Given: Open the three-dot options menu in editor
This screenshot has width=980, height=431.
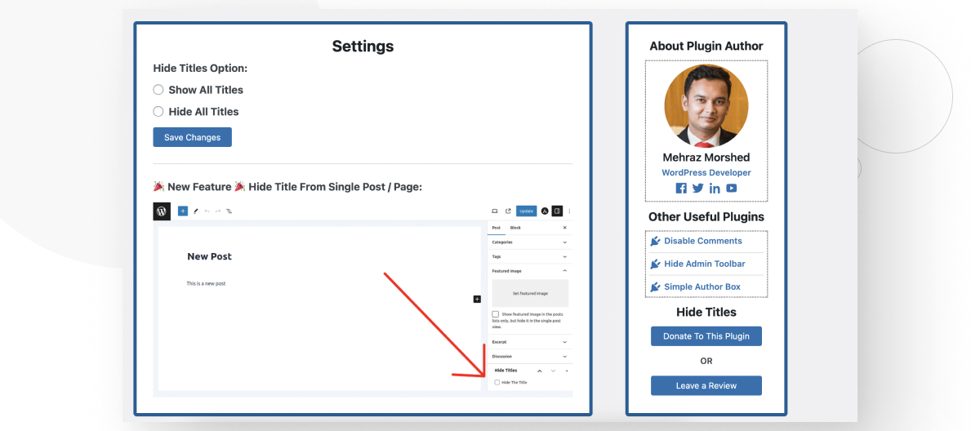Looking at the screenshot, I should pos(569,211).
